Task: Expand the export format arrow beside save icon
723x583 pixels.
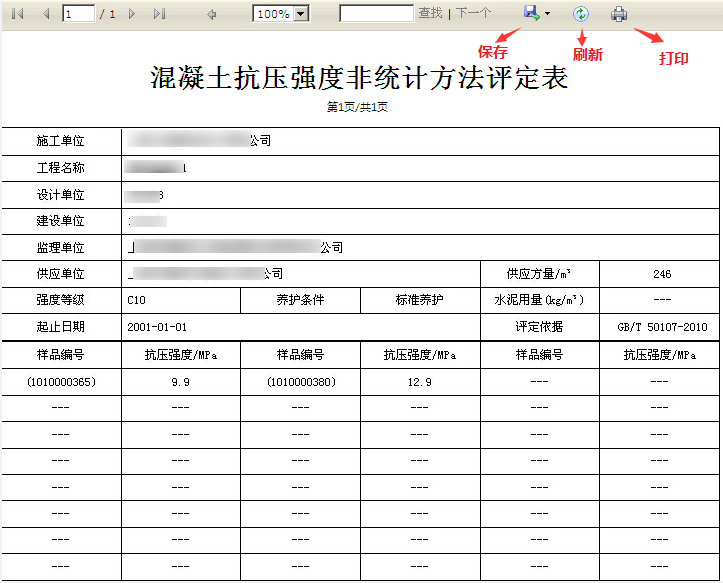Action: pyautogui.click(x=547, y=14)
